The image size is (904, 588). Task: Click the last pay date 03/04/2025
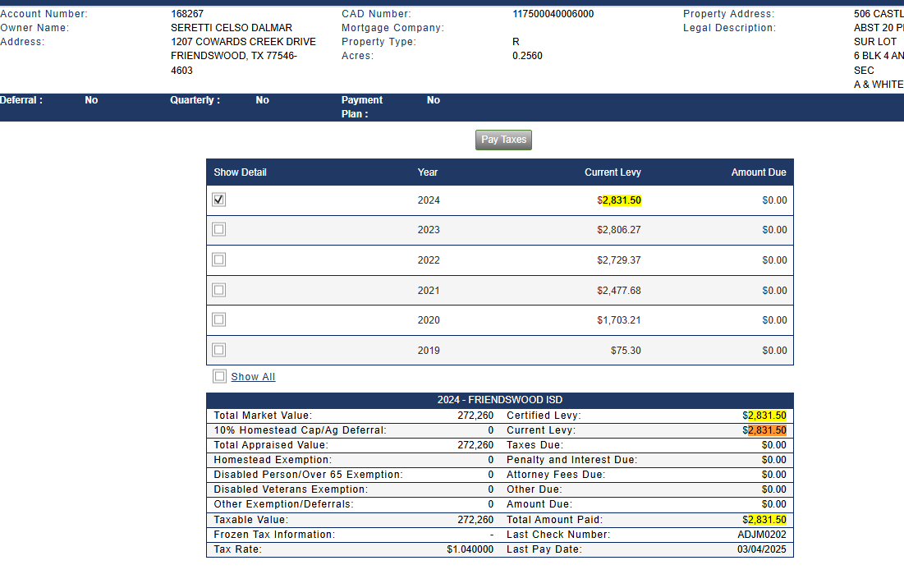pyautogui.click(x=762, y=549)
